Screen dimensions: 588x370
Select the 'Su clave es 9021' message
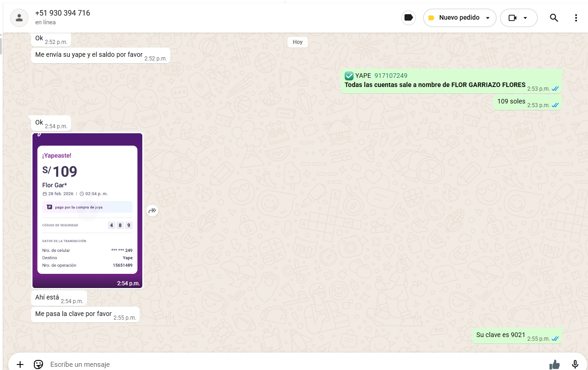[501, 335]
